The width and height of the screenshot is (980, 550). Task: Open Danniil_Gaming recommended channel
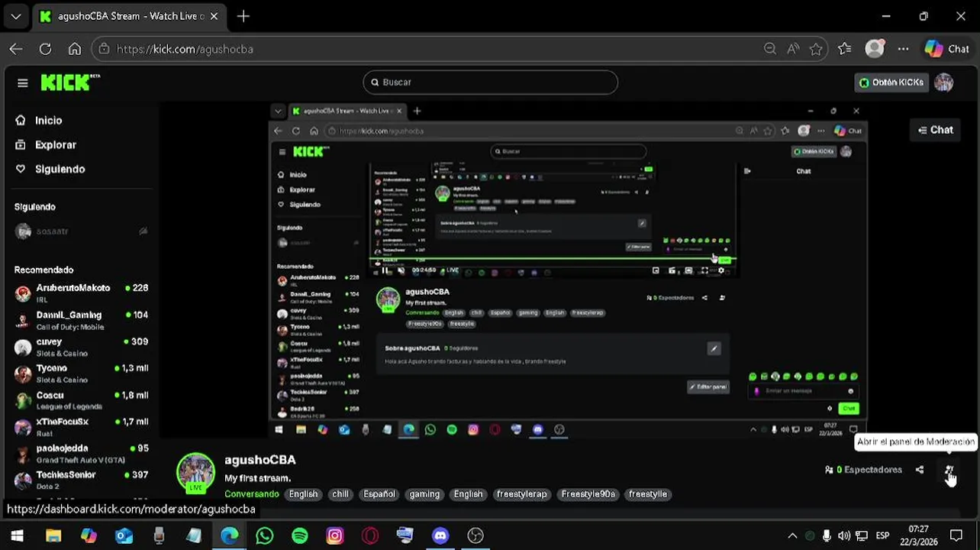[81, 320]
